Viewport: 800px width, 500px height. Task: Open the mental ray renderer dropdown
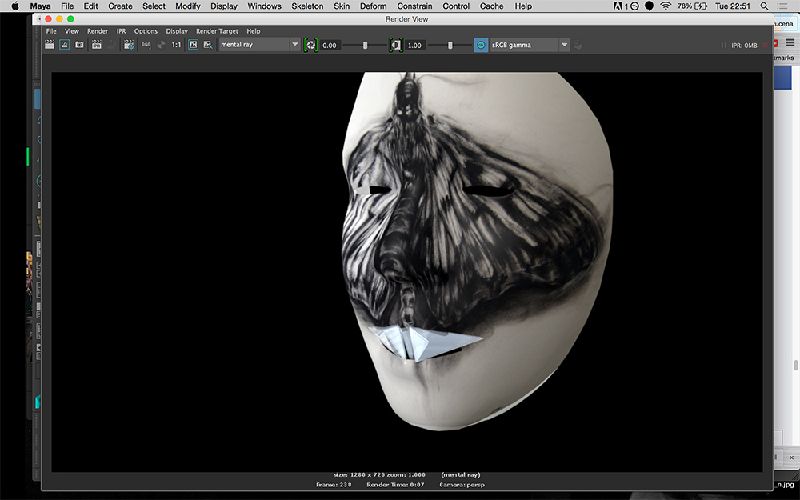(260, 45)
